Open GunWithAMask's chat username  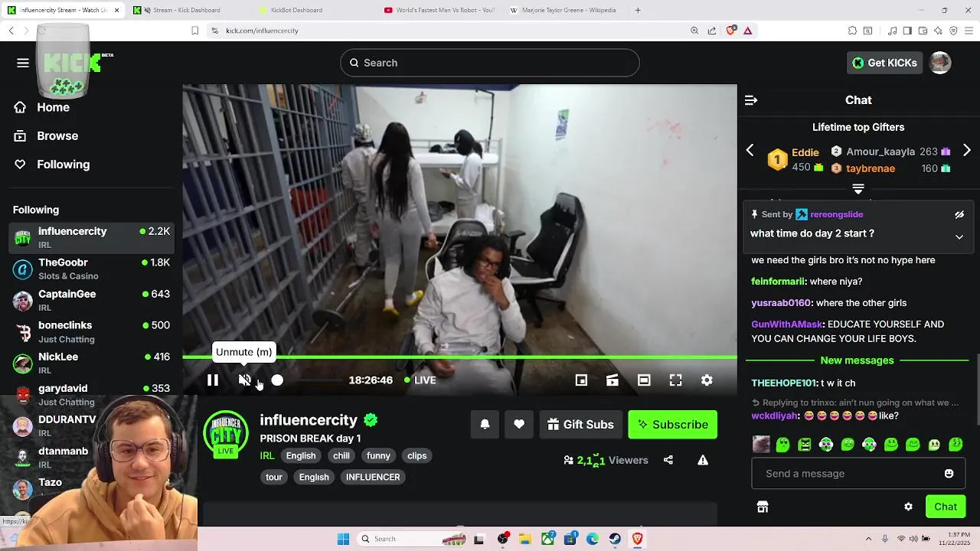tap(787, 324)
